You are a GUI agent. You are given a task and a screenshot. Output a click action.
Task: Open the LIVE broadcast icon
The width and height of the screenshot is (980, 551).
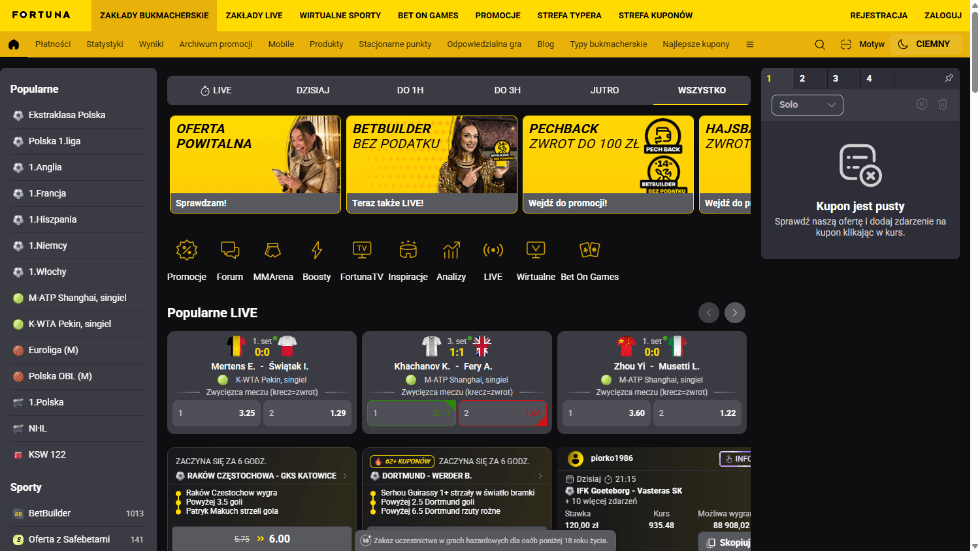[493, 250]
